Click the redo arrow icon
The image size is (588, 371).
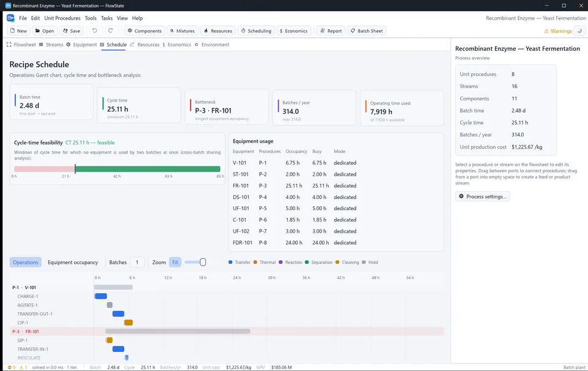[110, 31]
